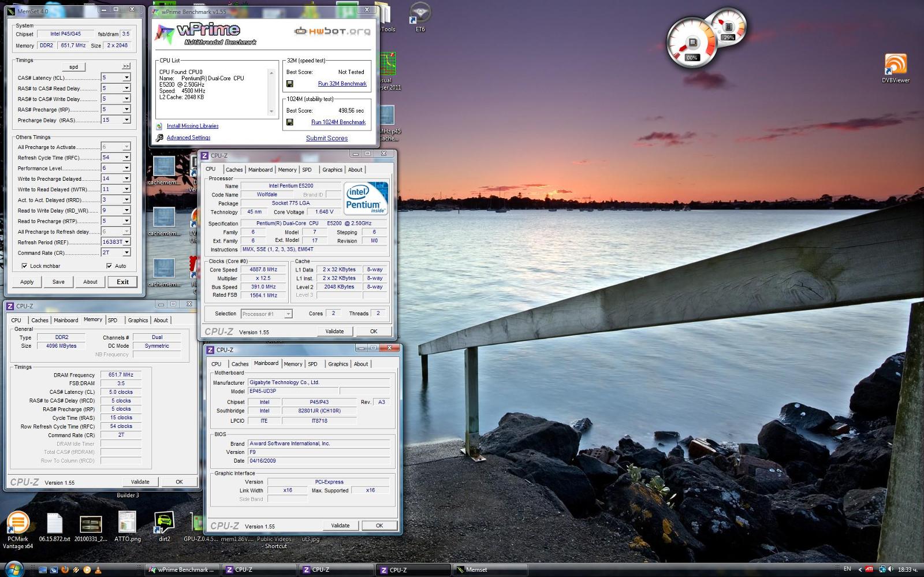Screen dimensions: 924x577
Task: Click Save button in MemSet
Action: tap(58, 282)
